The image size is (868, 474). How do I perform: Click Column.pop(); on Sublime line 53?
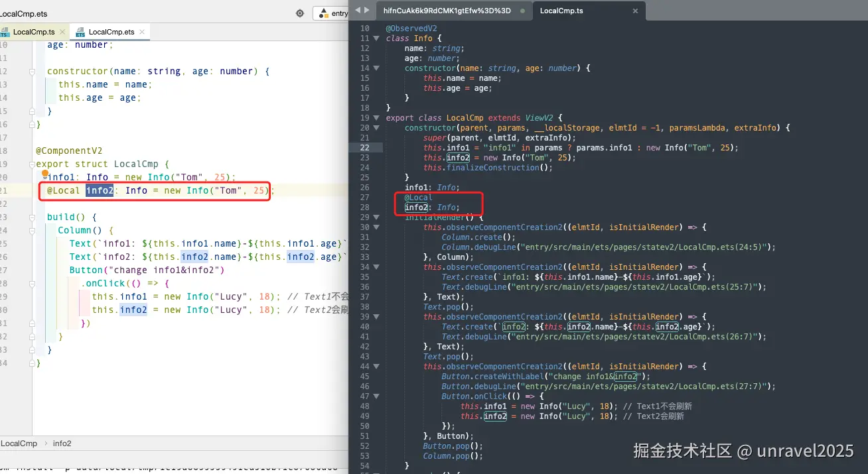pos(453,456)
